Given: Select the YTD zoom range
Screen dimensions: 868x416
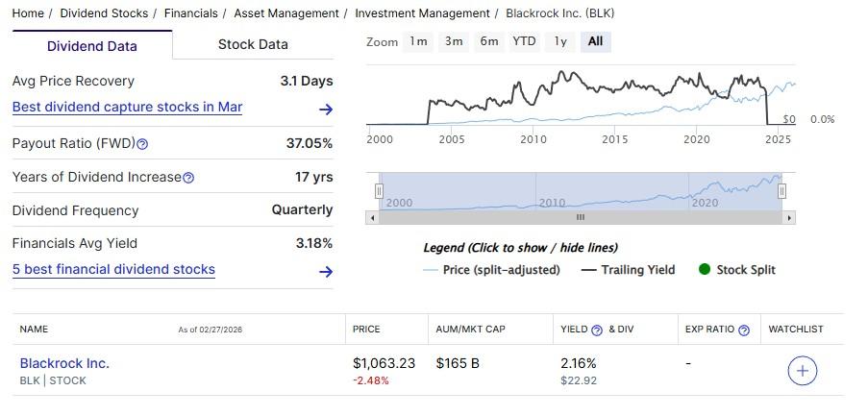Looking at the screenshot, I should coord(524,41).
